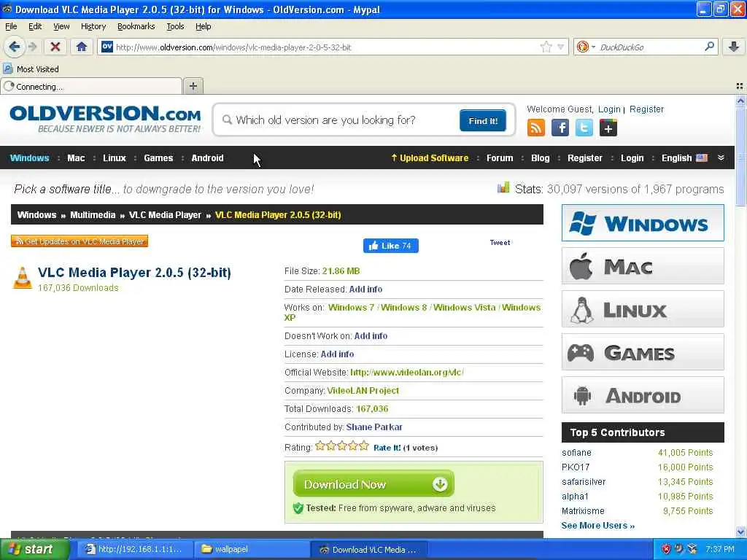This screenshot has height=560, width=747.
Task: Open the Edit menu
Action: (35, 26)
